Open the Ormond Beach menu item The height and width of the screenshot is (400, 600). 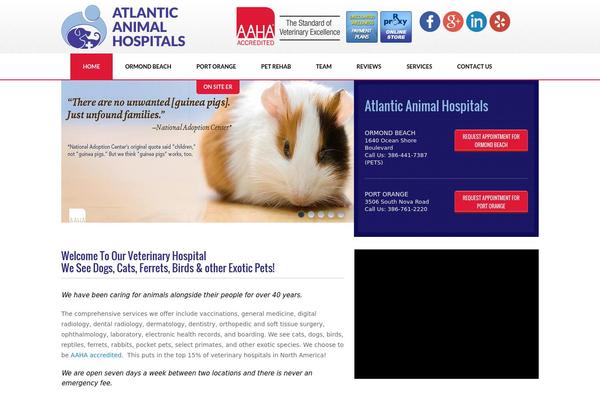point(148,67)
